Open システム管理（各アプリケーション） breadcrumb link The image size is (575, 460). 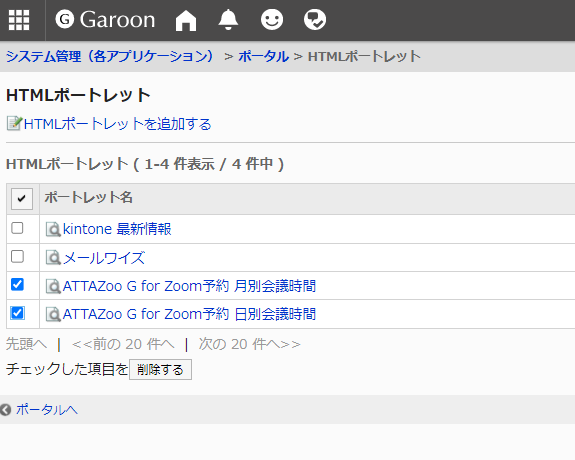coord(110,56)
